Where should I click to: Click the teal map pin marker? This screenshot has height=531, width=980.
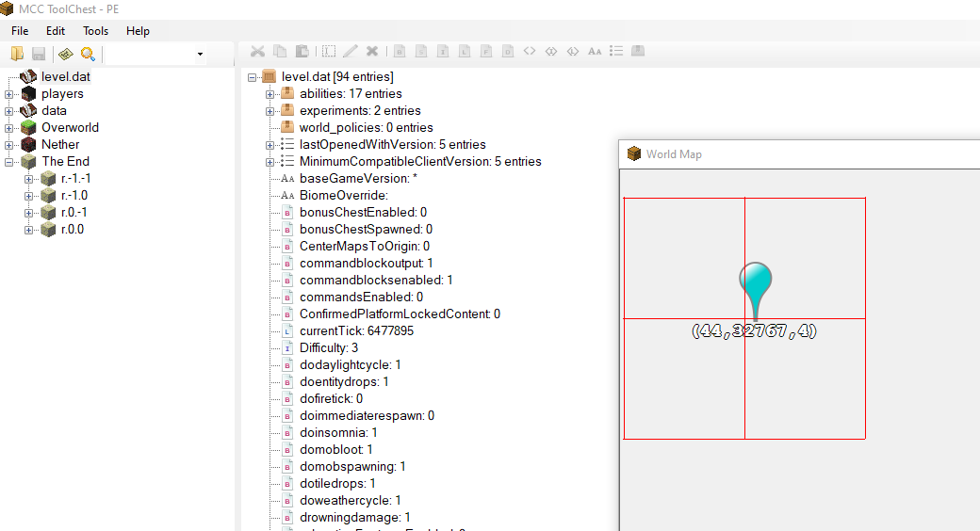point(755,282)
